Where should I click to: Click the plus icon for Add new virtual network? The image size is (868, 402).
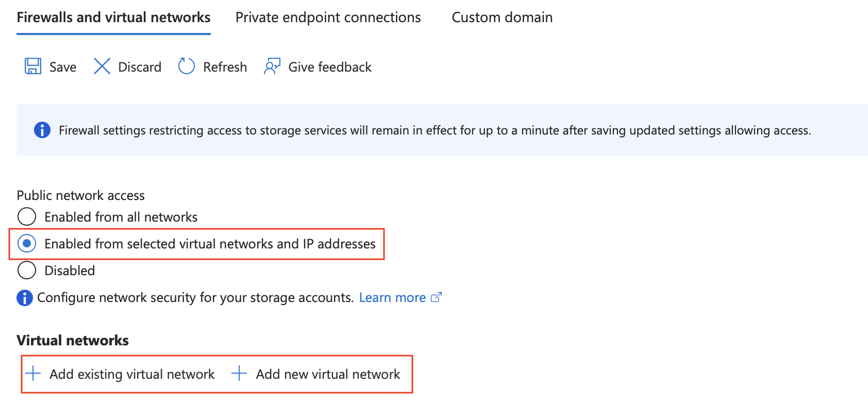[x=239, y=374]
